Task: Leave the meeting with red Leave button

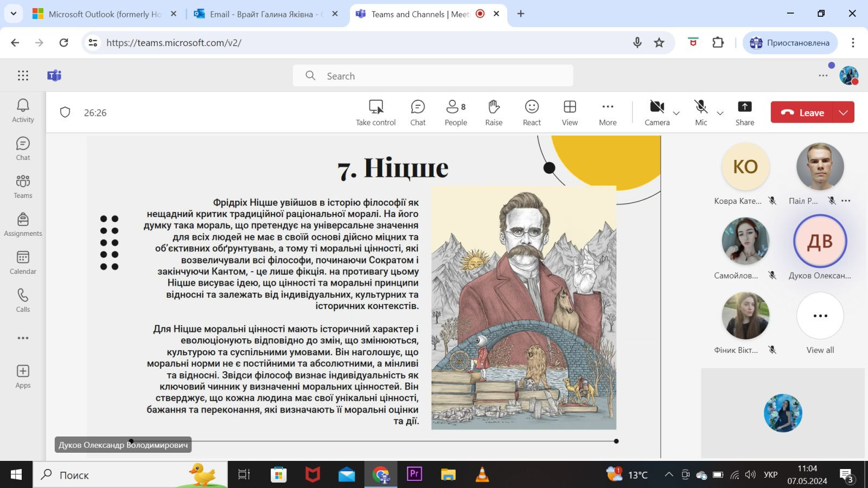Action: (803, 112)
